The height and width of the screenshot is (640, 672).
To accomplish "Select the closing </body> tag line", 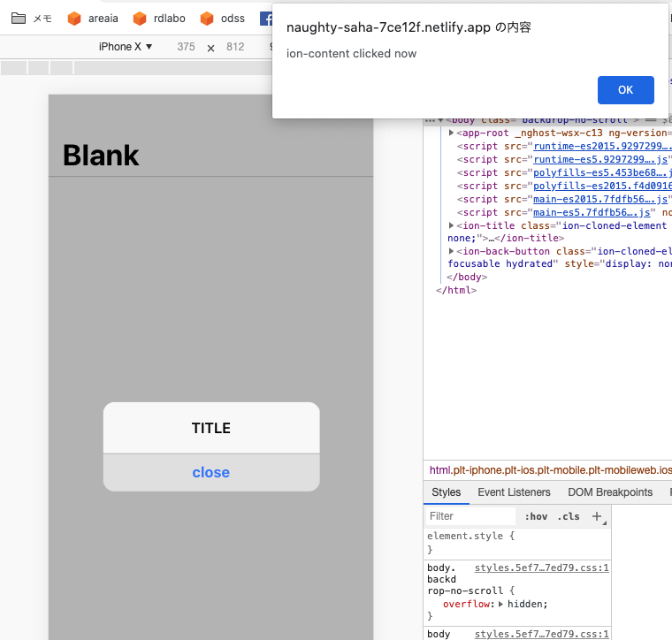I will [467, 278].
